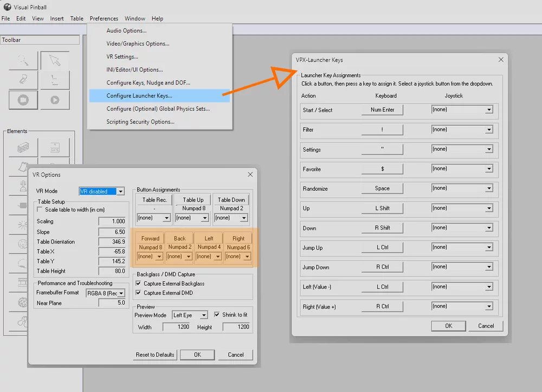Click the camera icon left of play
The image size is (542, 392).
(x=23, y=100)
